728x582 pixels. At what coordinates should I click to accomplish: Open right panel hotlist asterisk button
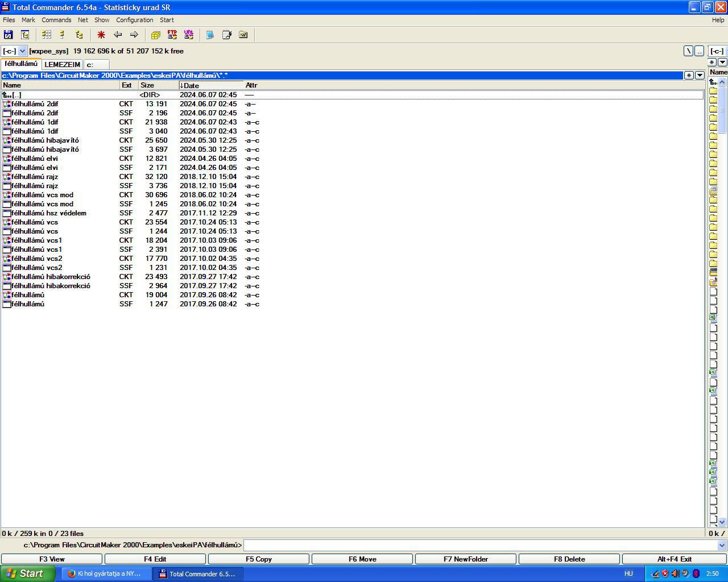[712, 62]
